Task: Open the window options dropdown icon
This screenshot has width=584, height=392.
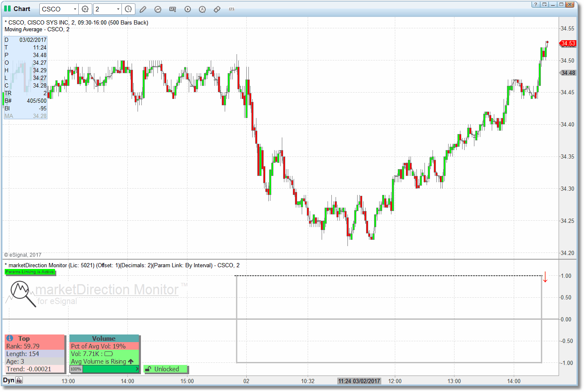Action: [545, 4]
